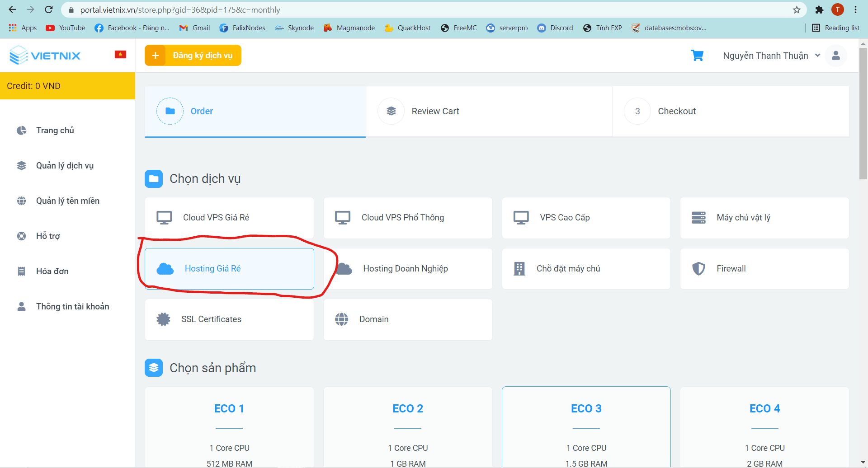Viewport: 868px width, 468px height.
Task: Open the Skynode bookmark
Action: (294, 28)
